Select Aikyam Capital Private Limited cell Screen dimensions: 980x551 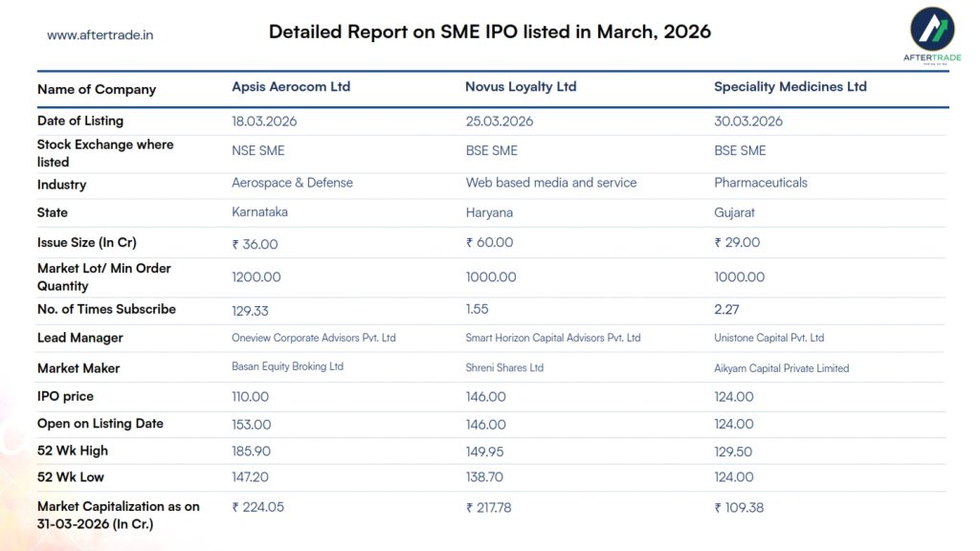781,368
